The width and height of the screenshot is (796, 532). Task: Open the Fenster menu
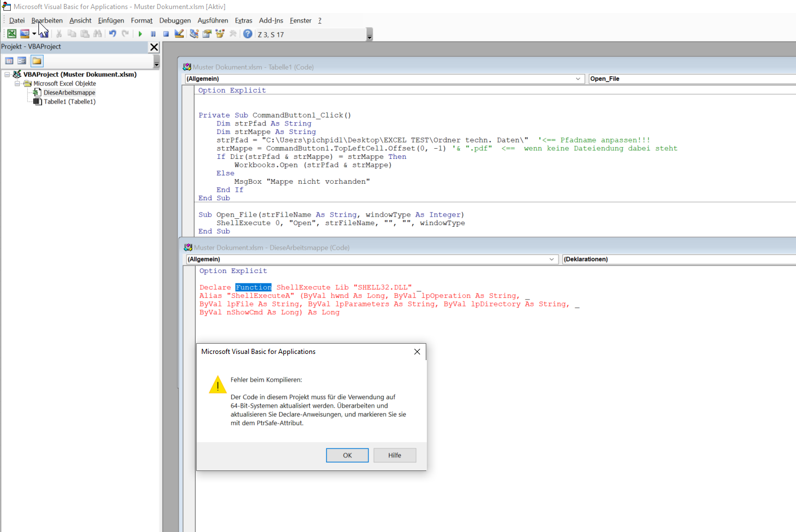coord(301,20)
